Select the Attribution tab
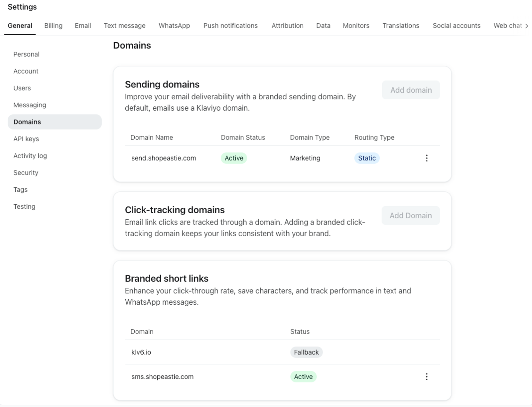 287,26
